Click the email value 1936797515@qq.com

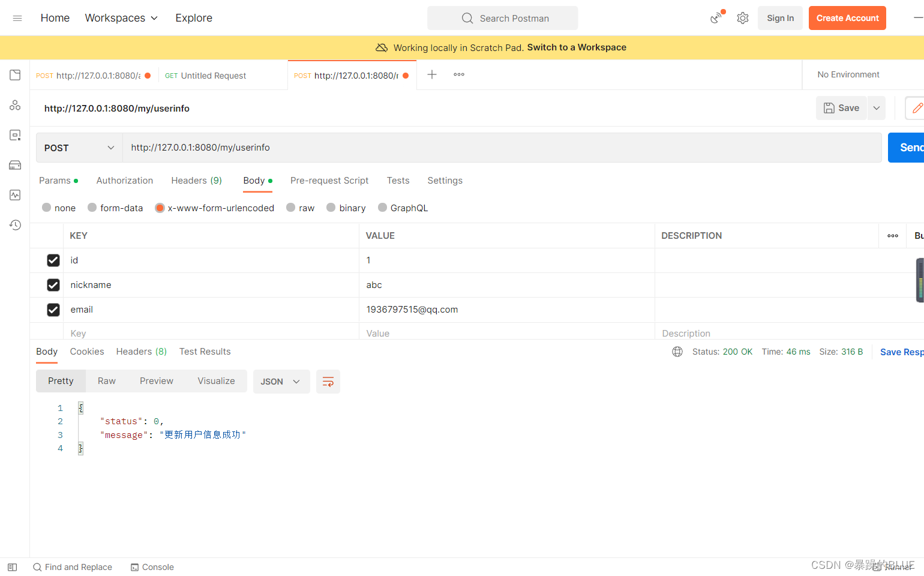pyautogui.click(x=412, y=310)
